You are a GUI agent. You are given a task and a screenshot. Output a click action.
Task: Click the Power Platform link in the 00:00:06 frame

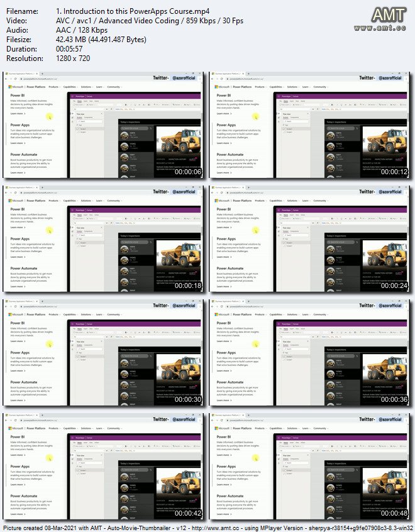36,87
